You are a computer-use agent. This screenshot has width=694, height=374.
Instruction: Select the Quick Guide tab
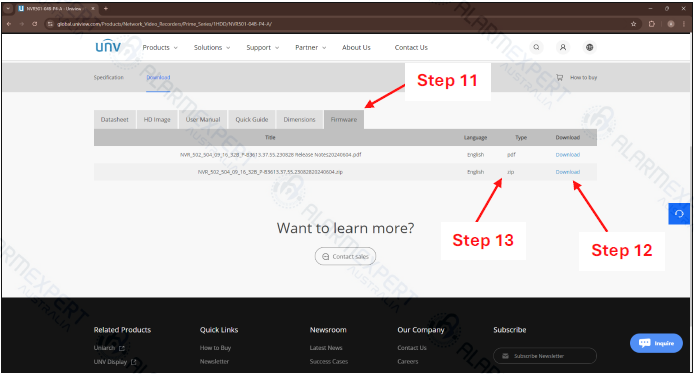(252, 120)
